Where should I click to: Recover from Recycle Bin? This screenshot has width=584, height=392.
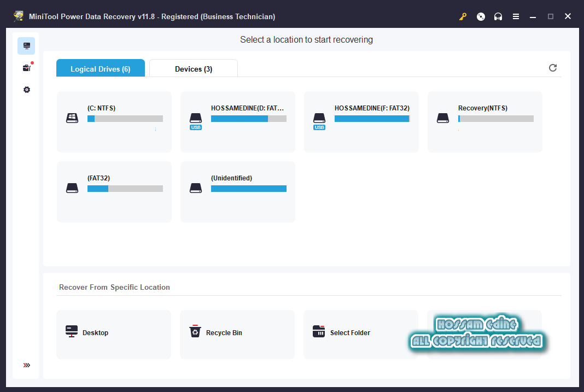point(237,334)
